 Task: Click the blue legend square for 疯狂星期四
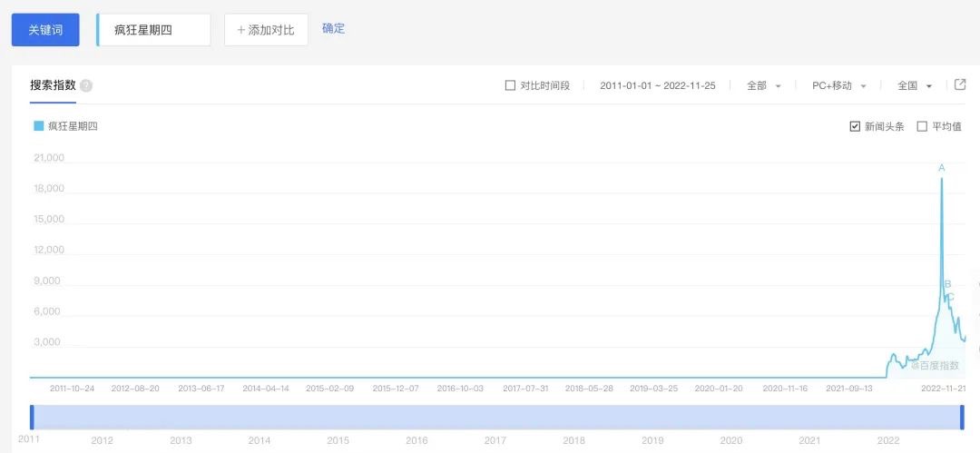[39, 126]
